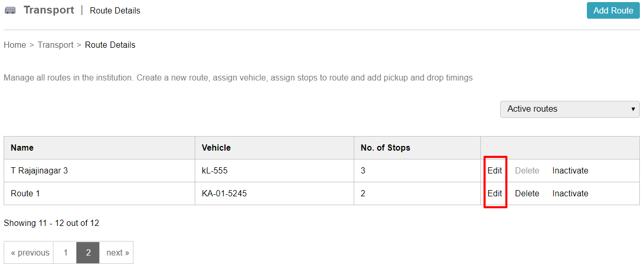The image size is (644, 268).
Task: Click the Transport bus icon in header
Action: (x=10, y=10)
